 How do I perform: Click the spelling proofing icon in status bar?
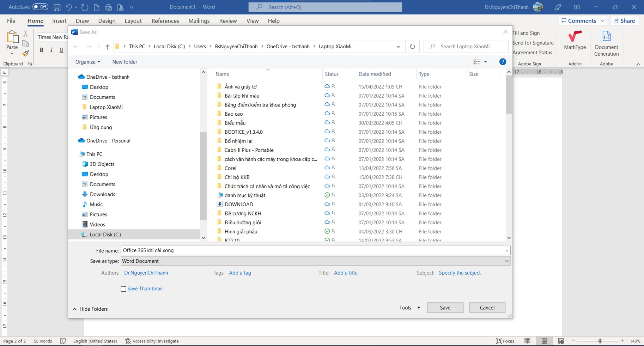click(63, 341)
